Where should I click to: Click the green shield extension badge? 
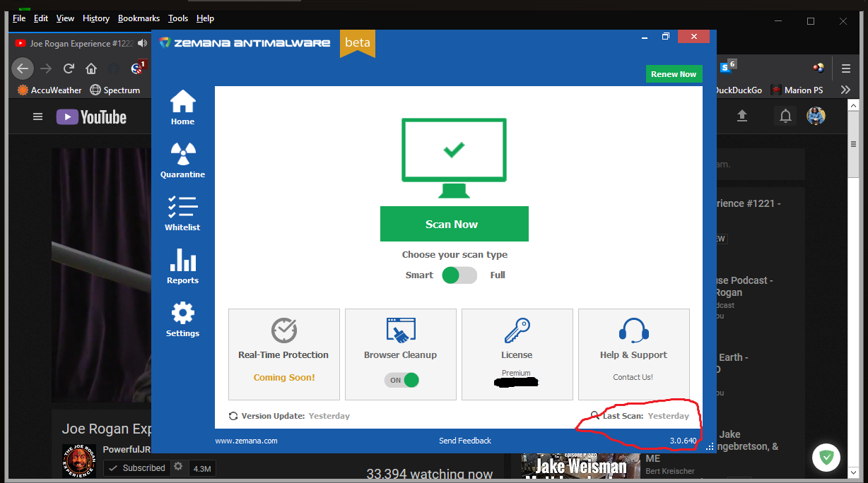pos(826,458)
